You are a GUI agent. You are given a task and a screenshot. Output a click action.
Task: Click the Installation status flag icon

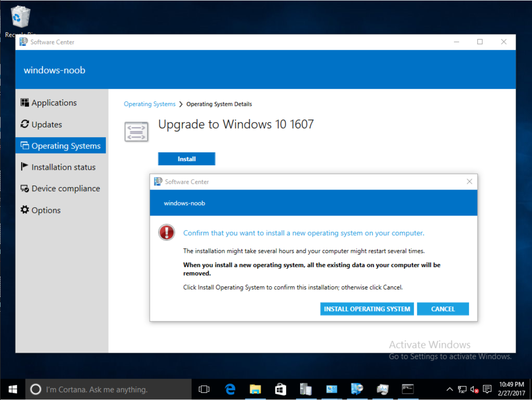24,166
